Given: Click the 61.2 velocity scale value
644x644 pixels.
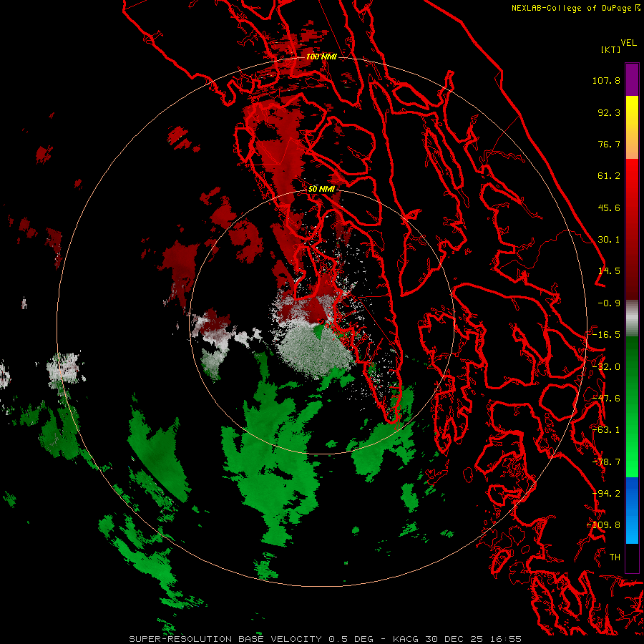Looking at the screenshot, I should coord(609,176).
